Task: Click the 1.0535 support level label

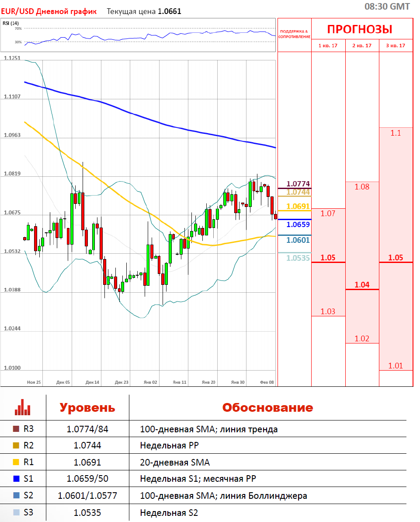Action: pos(298,258)
